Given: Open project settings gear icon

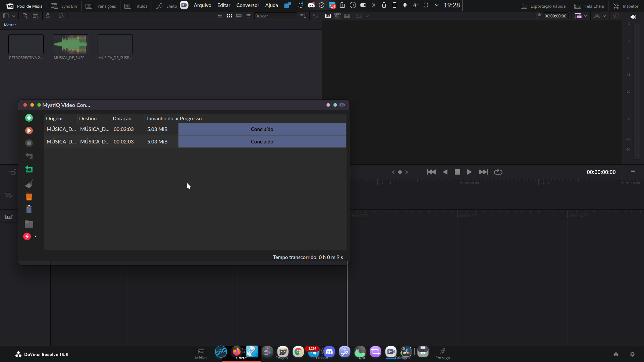Looking at the screenshot, I should 632,354.
